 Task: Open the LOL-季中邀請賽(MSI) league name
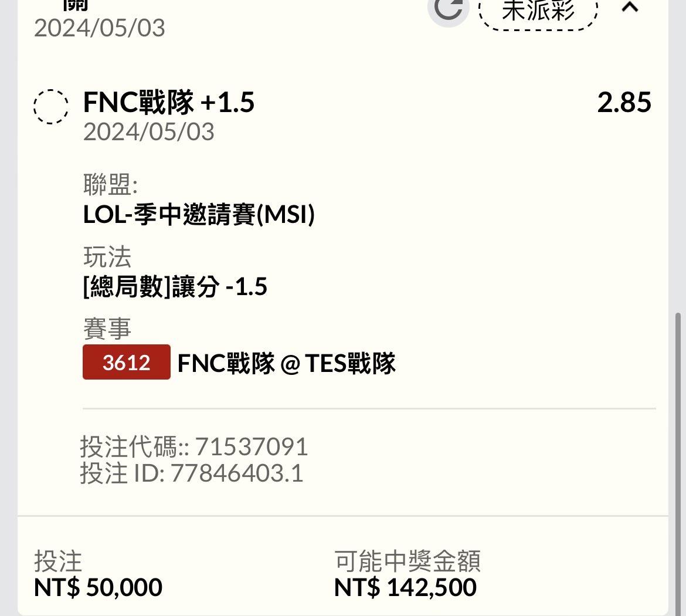click(x=199, y=215)
